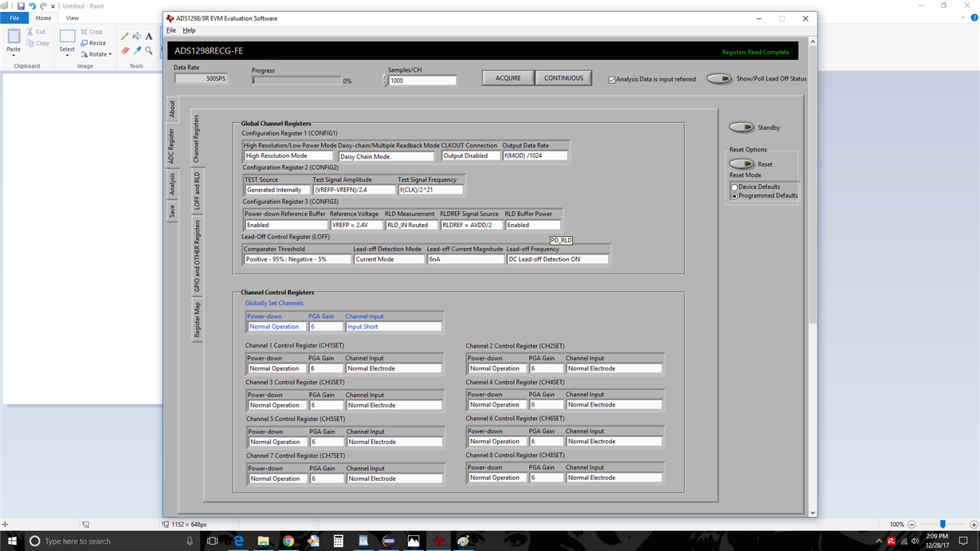This screenshot has width=980, height=551.
Task: Click the Undo arrow in Paint's title bar
Action: pyautogui.click(x=33, y=6)
